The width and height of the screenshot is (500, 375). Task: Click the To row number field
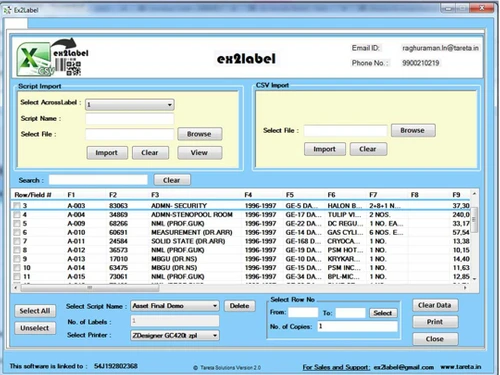point(351,313)
